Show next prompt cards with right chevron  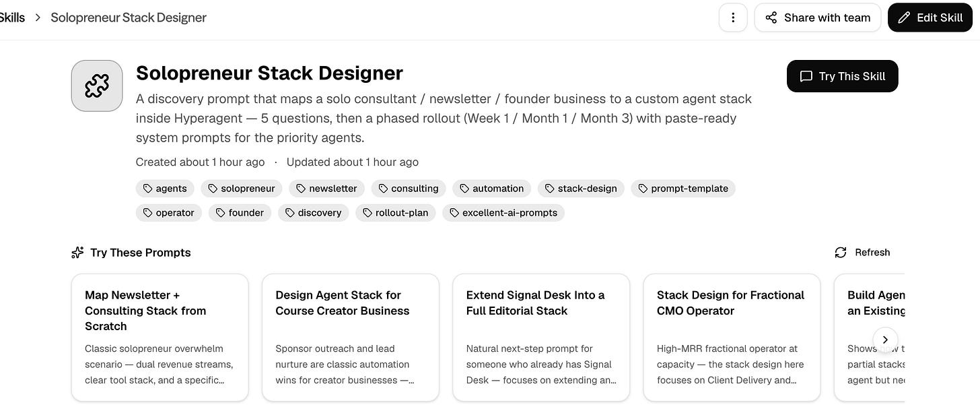[885, 340]
